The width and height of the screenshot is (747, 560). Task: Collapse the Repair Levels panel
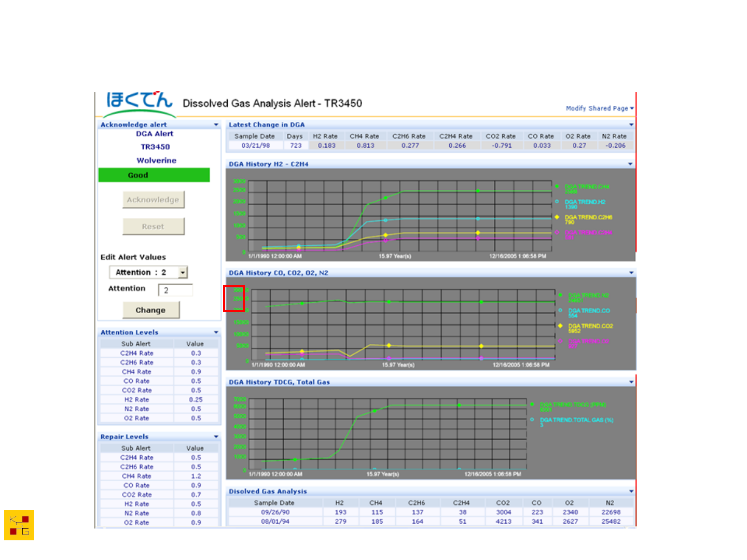click(x=216, y=437)
